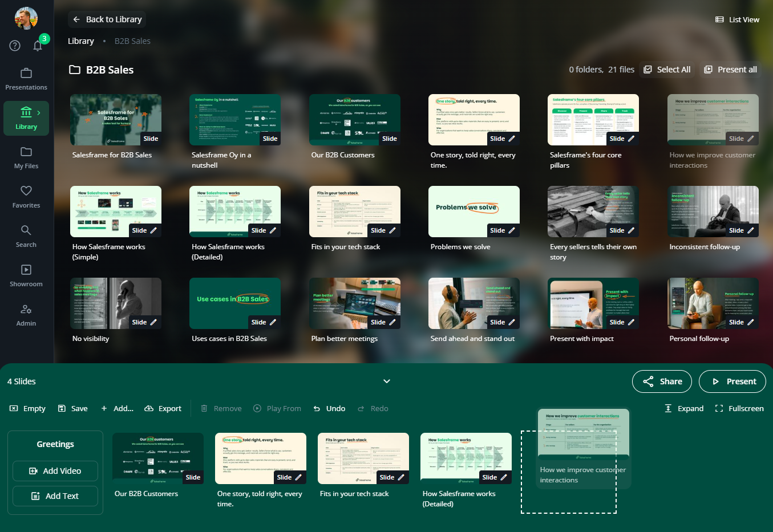Edit pencil on Present with impact slide

(631, 322)
